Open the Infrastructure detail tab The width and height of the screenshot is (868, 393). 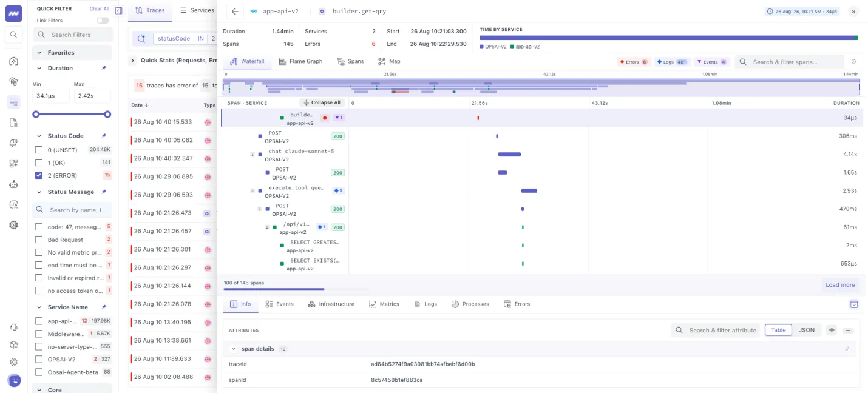point(331,304)
